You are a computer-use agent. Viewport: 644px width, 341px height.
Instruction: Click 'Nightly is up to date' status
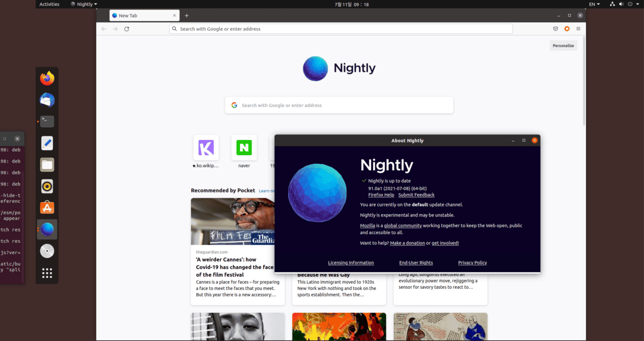tap(389, 181)
